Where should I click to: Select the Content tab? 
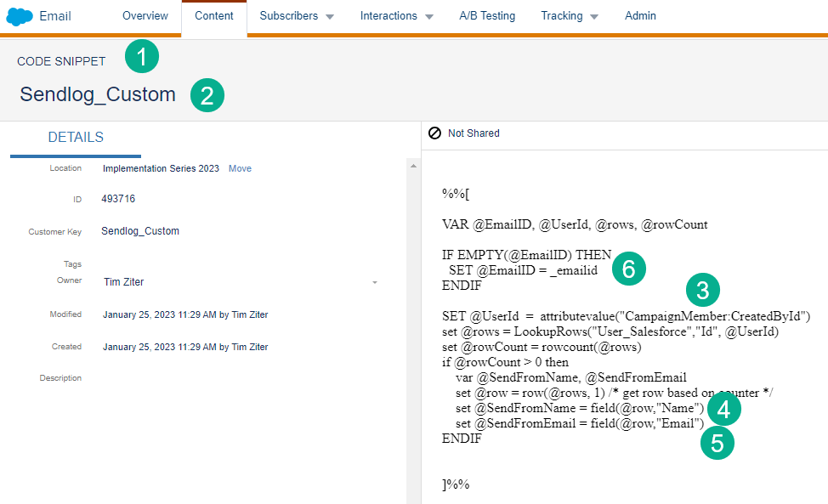(x=214, y=16)
